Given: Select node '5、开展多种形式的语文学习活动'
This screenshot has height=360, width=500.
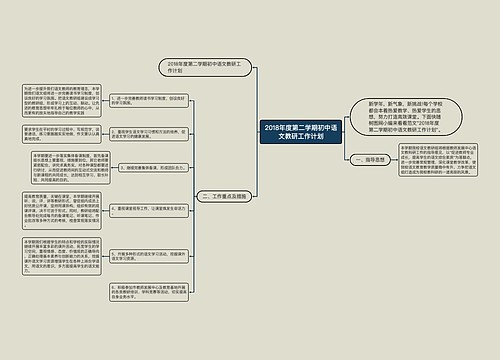Looking at the screenshot, I should [x=149, y=256].
